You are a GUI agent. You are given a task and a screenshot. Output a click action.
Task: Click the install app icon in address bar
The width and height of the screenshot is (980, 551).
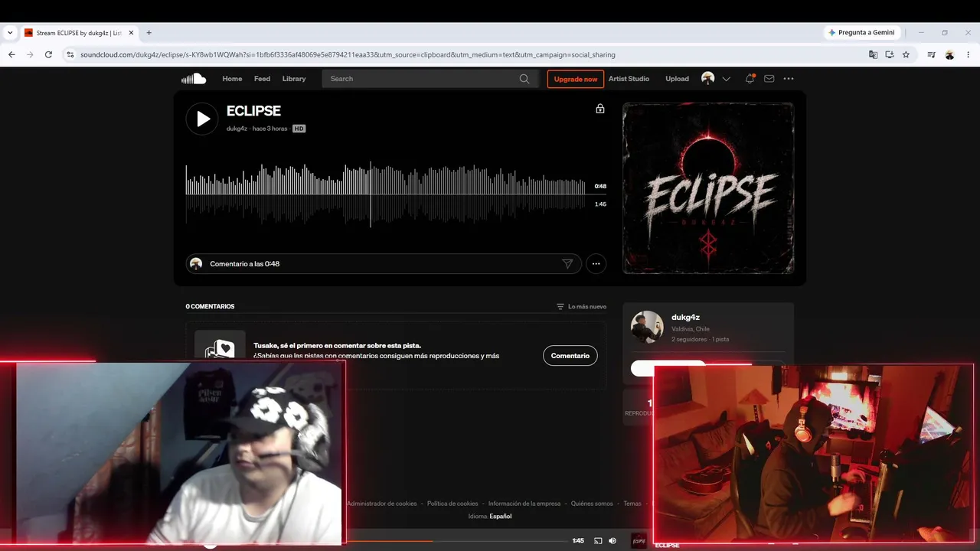tap(890, 55)
